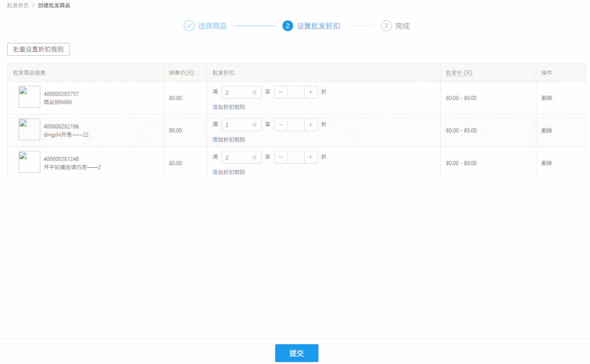Increase discount for product 400000282196
The image size is (590, 364).
pyautogui.click(x=311, y=125)
